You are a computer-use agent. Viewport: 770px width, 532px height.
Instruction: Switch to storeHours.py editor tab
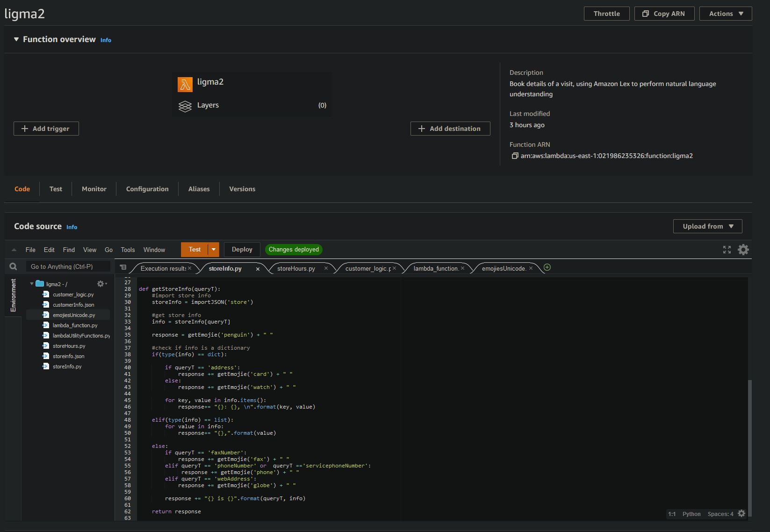(296, 268)
